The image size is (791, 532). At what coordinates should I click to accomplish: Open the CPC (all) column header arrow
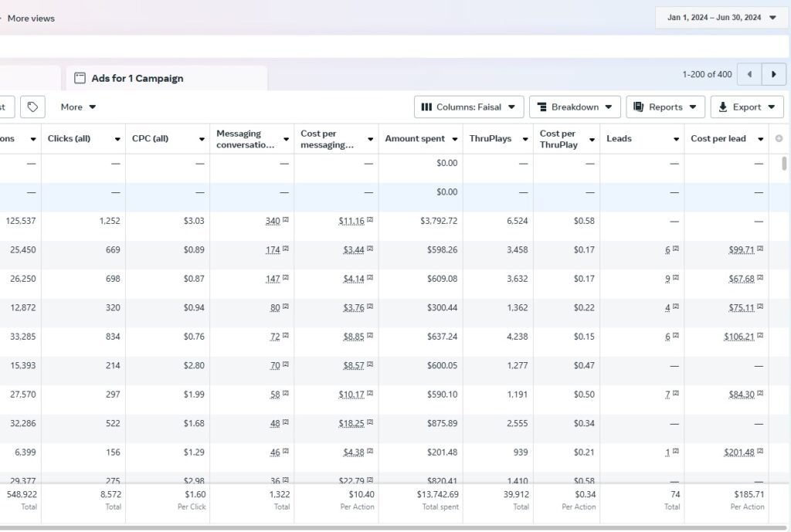202,139
